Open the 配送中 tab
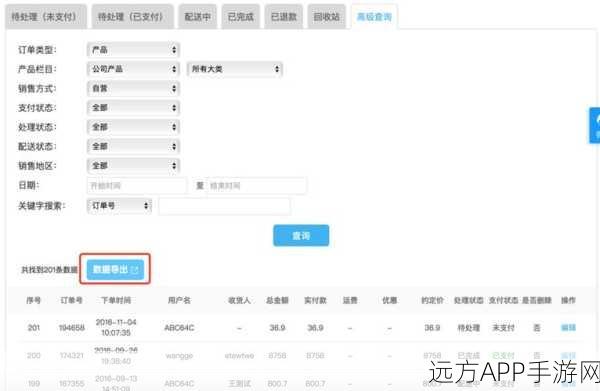Viewport: 600px width, 391px height. coord(197,17)
